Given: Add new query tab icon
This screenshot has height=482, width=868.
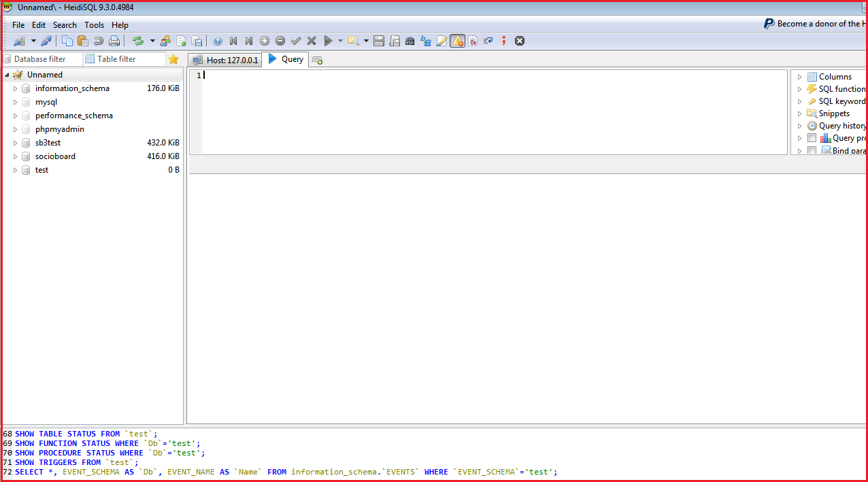Looking at the screenshot, I should point(317,60).
